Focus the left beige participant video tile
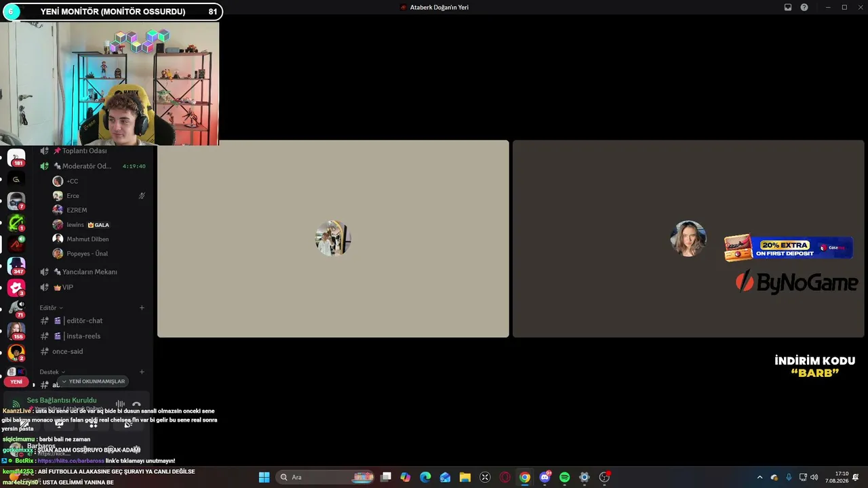This screenshot has height=488, width=868. click(x=333, y=239)
